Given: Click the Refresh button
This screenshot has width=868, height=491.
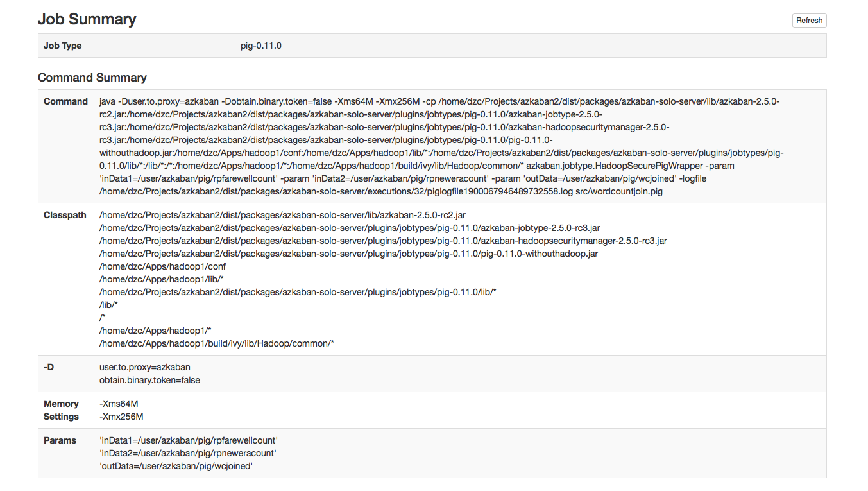Looking at the screenshot, I should (x=809, y=21).
